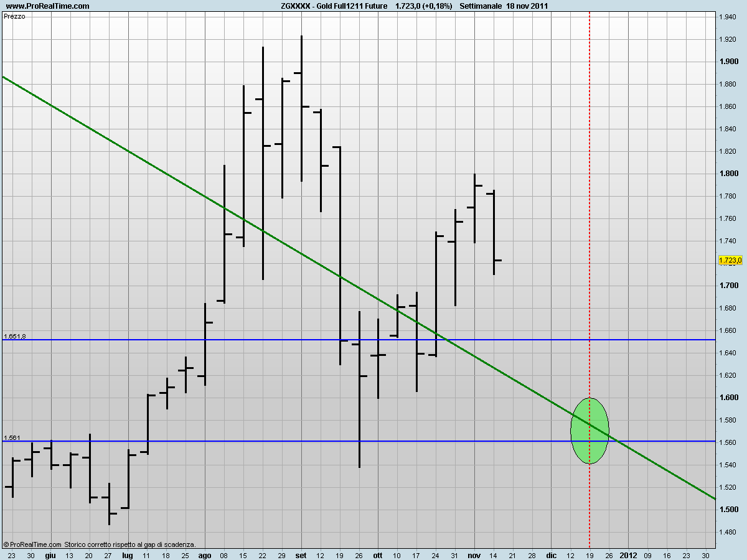Click the giu month label on time axis
This screenshot has width=747, height=560.
[50, 554]
